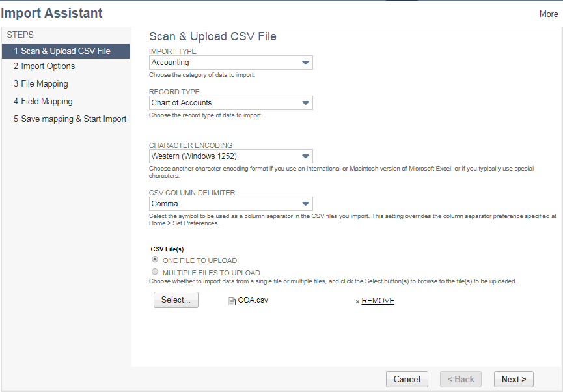Go to step 5 Save mapping & Start Import

[69, 119]
